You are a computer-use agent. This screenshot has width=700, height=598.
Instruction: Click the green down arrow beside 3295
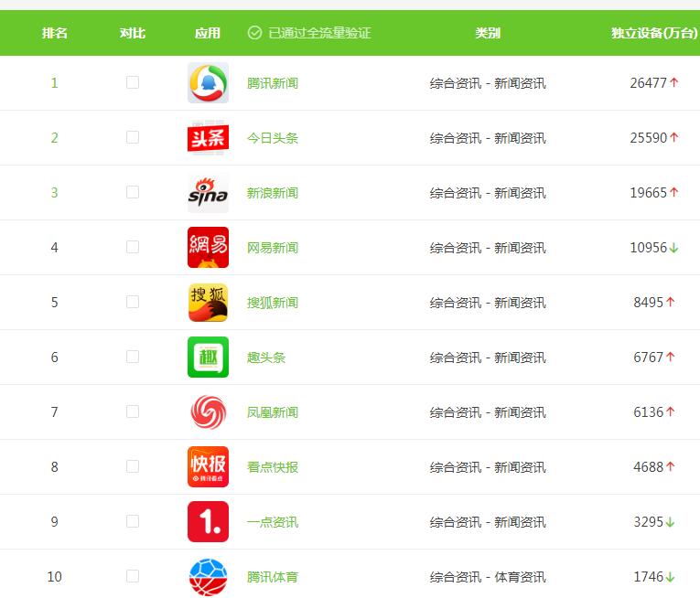[670, 522]
